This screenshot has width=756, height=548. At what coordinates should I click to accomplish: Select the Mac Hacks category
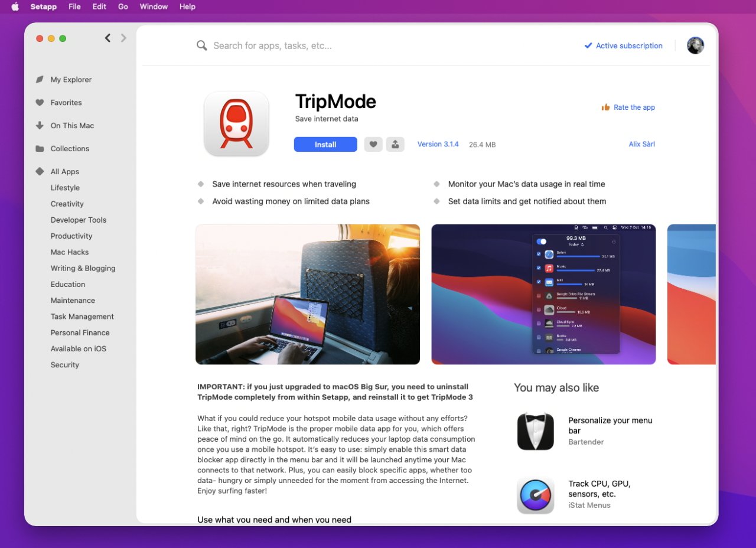coord(70,252)
